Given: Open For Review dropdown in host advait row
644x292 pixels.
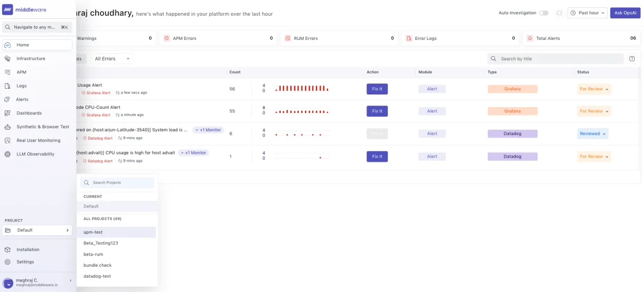Looking at the screenshot, I should coord(594,157).
